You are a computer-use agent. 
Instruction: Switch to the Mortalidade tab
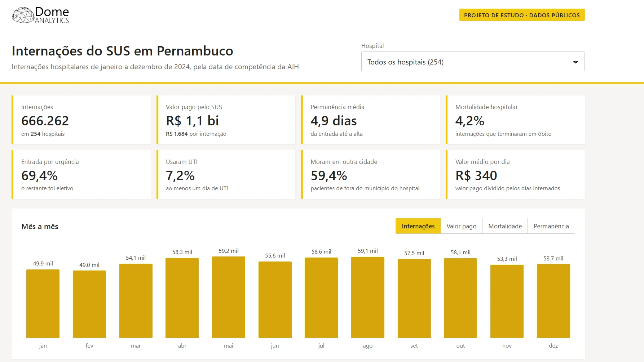(505, 226)
